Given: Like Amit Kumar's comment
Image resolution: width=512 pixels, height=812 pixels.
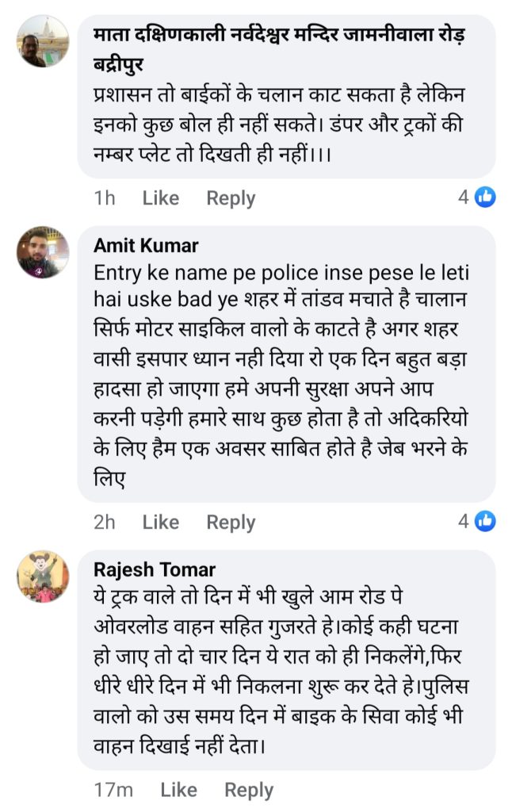Looking at the screenshot, I should 161,522.
